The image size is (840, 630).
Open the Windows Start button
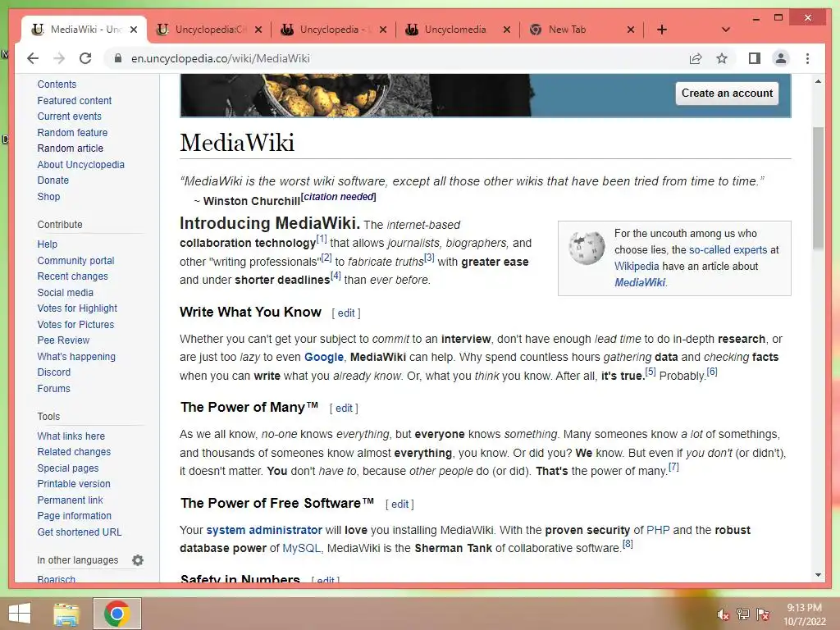point(20,613)
